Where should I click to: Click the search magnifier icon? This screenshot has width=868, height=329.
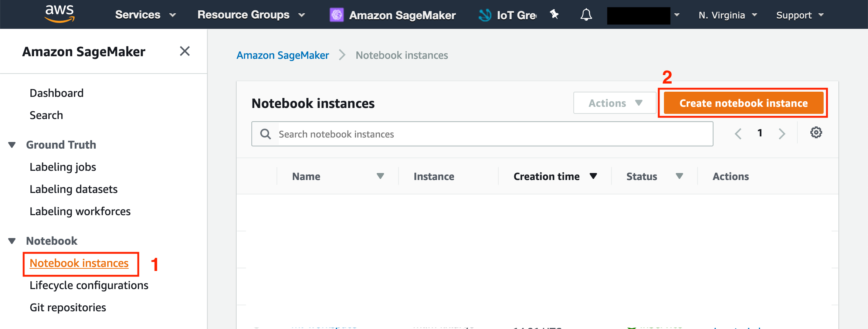(x=265, y=134)
